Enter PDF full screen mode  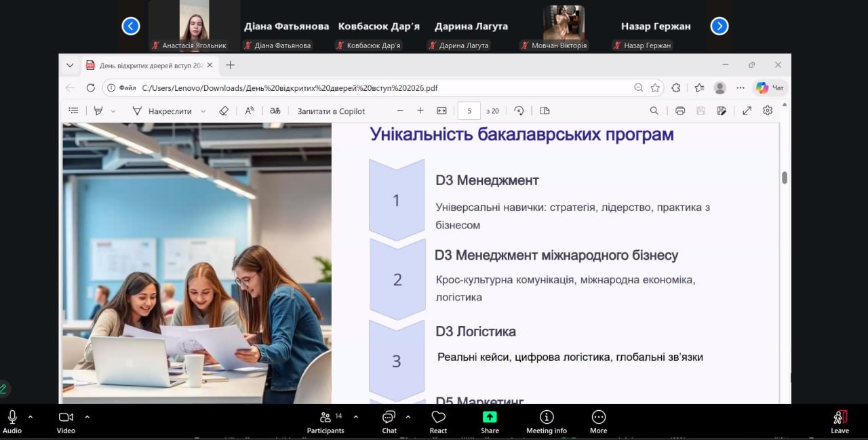coord(747,111)
